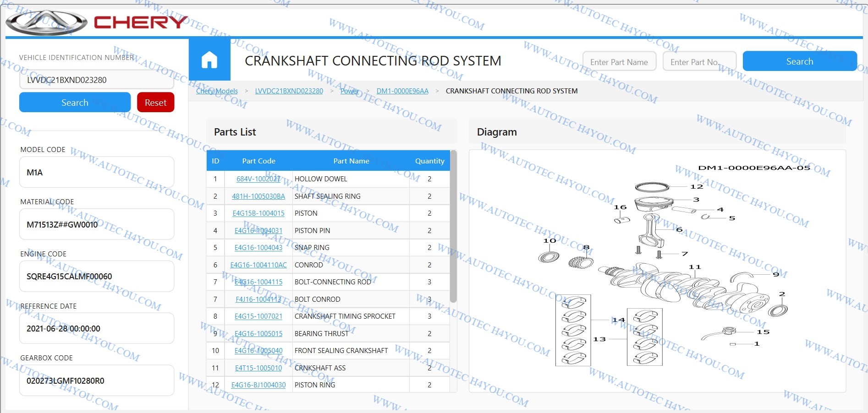Sort by Quantity column header
This screenshot has height=413, width=868.
pos(429,161)
